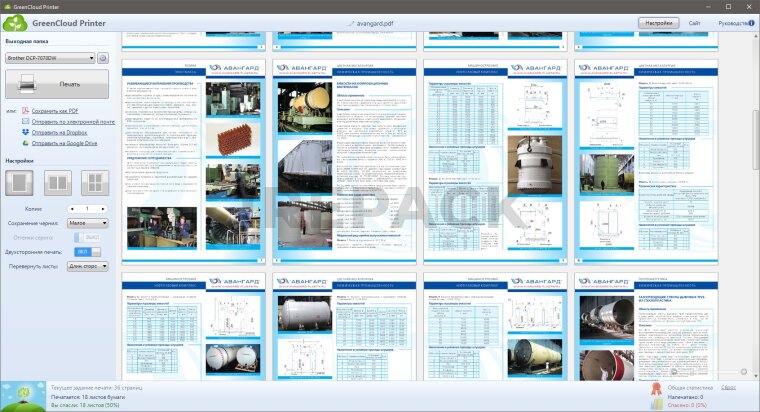760x412 pixels.
Task: Click the Копии copies count field
Action: (86, 208)
